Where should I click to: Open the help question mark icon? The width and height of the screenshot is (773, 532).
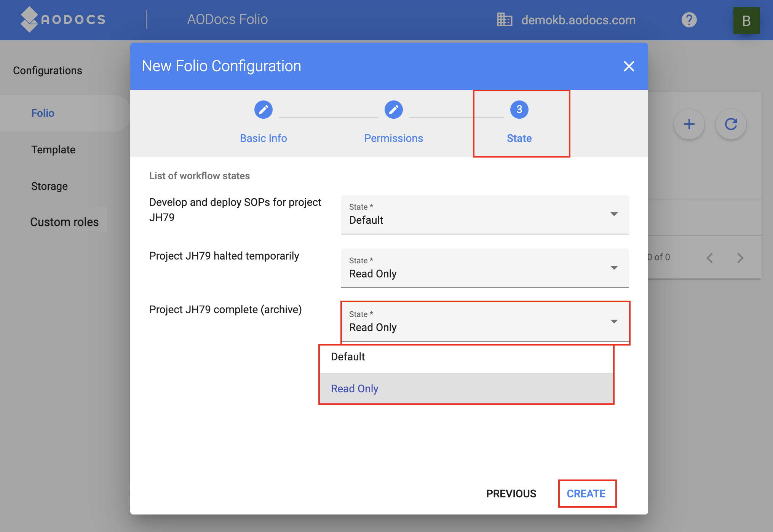(689, 20)
